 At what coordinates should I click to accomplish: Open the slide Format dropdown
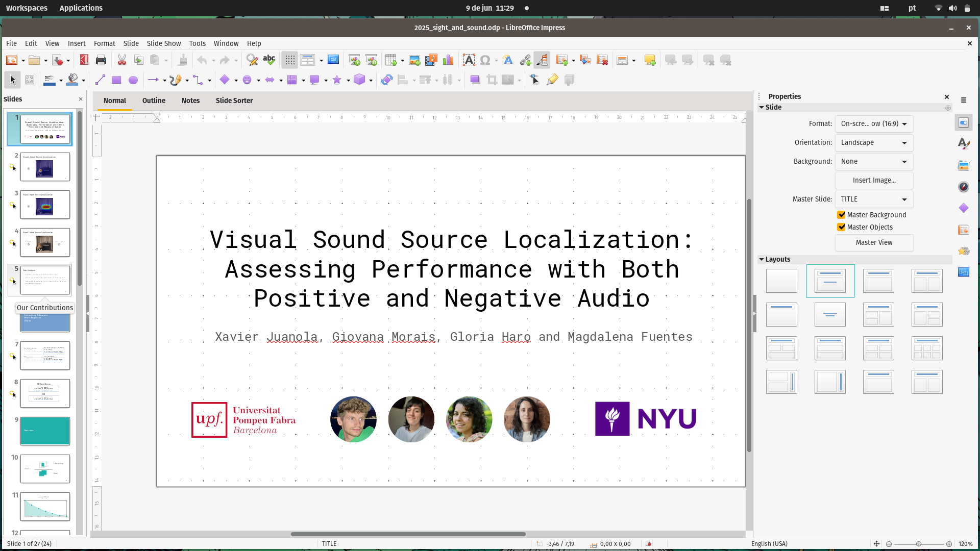(x=874, y=123)
